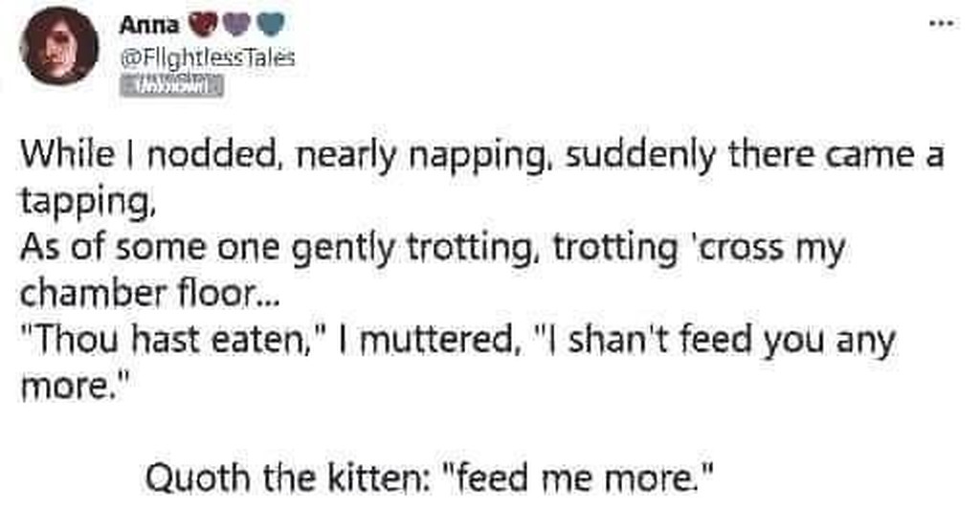Click the gray badge under the handle
The width and height of the screenshot is (980, 511).
coord(171,86)
